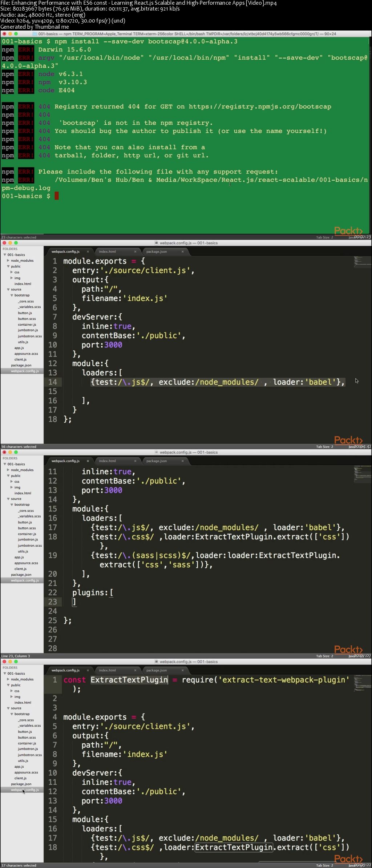
Task: Close the package.json tab in 00:09:22 frame
Action: [x=182, y=670]
